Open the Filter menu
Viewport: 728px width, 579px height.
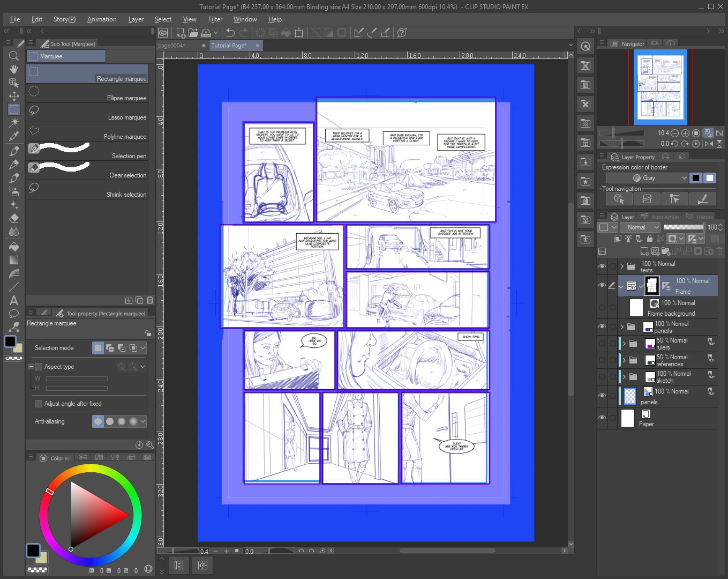215,19
